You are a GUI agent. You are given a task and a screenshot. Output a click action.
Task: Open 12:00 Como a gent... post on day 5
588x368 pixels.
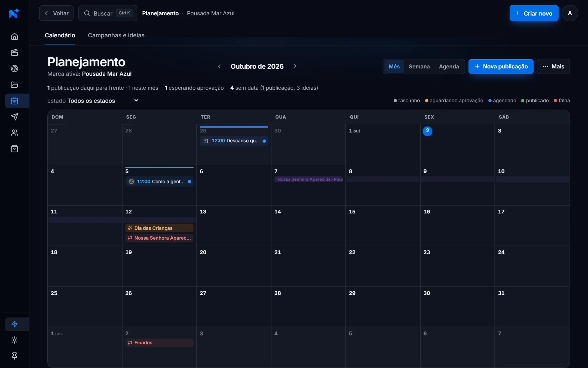(x=160, y=182)
